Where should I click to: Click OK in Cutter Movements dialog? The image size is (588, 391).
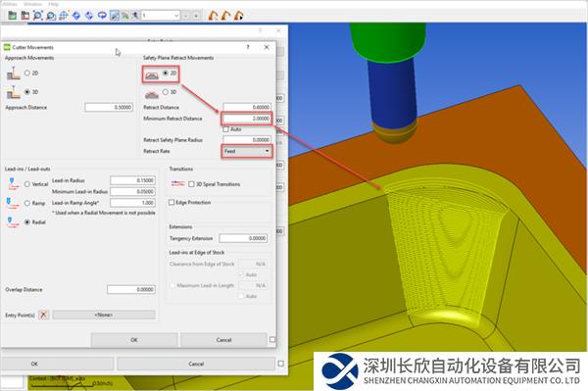coord(134,340)
